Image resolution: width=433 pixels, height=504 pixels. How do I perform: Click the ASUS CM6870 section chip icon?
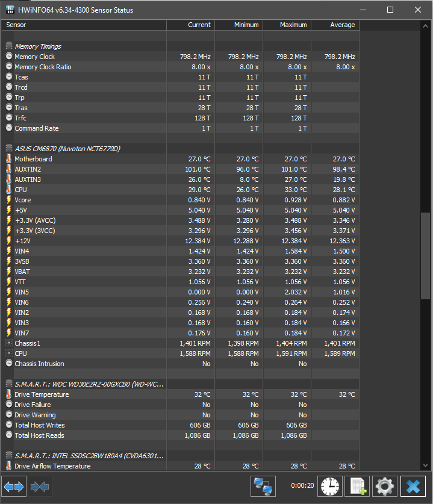click(9, 149)
